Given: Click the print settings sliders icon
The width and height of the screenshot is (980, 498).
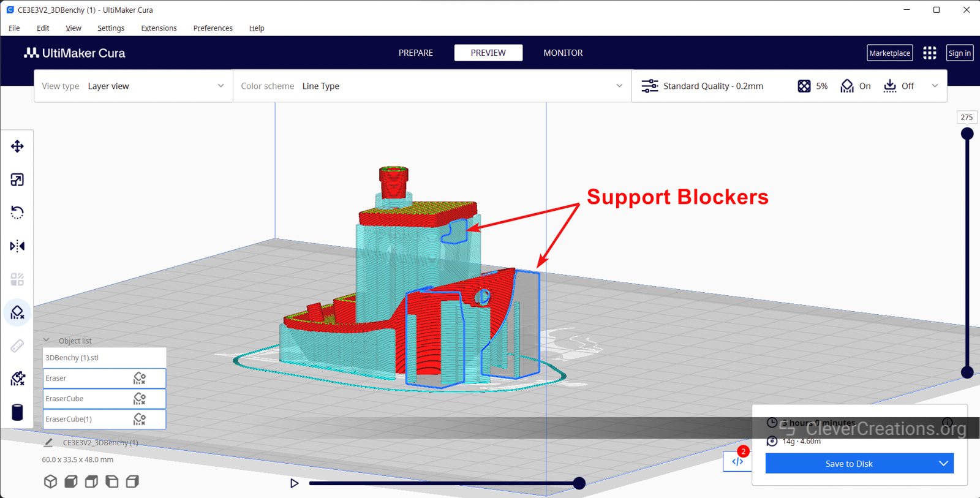Looking at the screenshot, I should click(650, 86).
